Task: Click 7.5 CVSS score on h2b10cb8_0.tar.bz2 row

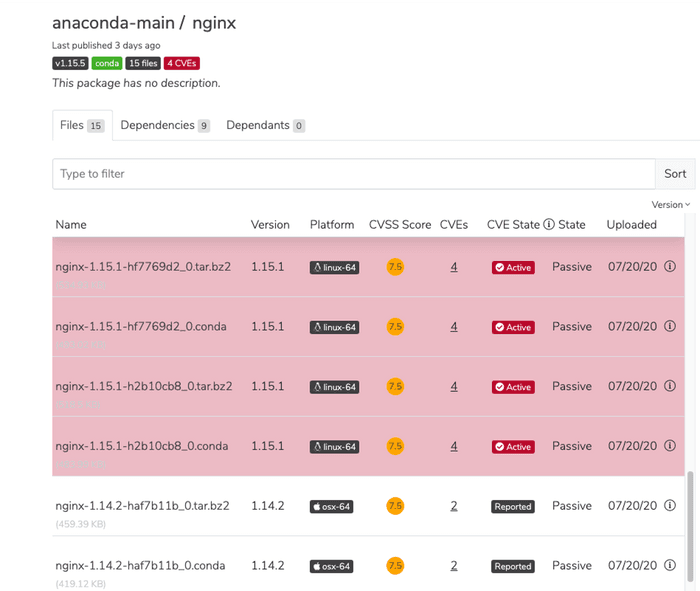Action: (x=395, y=387)
